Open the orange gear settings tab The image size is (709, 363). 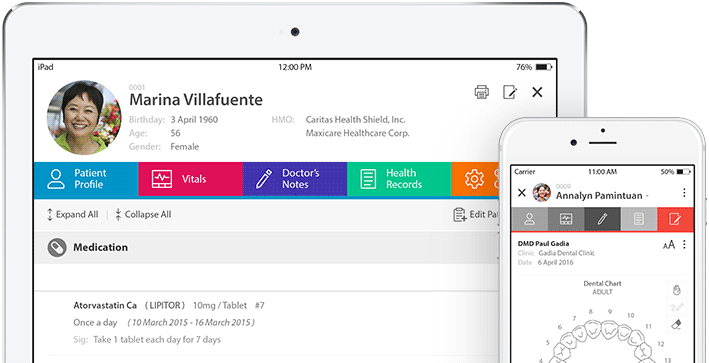click(475, 179)
